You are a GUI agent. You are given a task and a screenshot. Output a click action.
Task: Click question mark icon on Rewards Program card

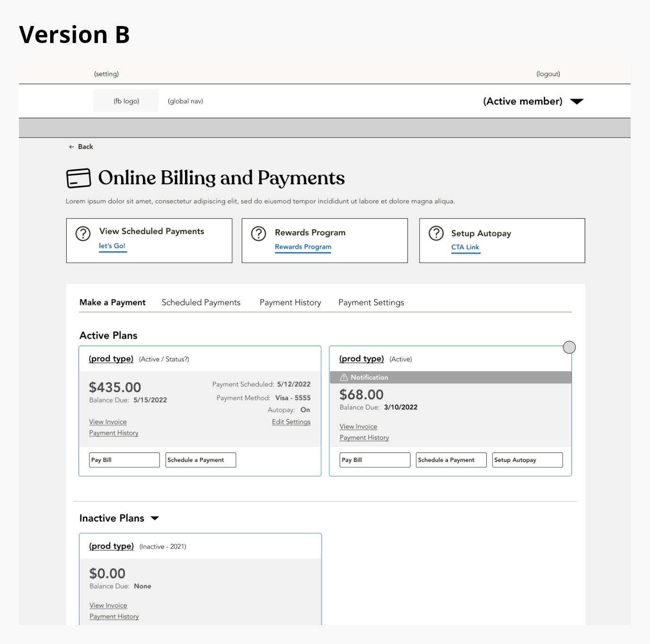[x=259, y=234]
